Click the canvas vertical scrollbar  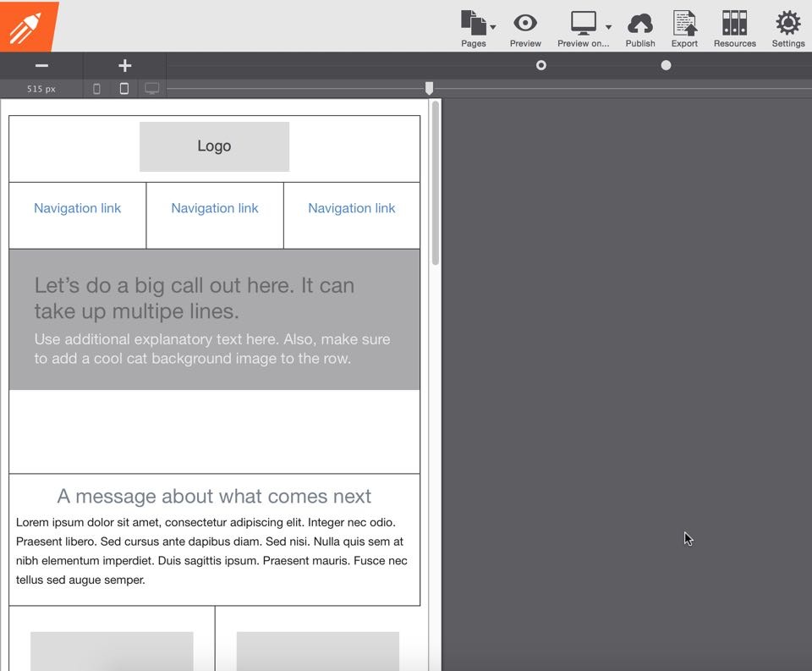click(x=436, y=184)
